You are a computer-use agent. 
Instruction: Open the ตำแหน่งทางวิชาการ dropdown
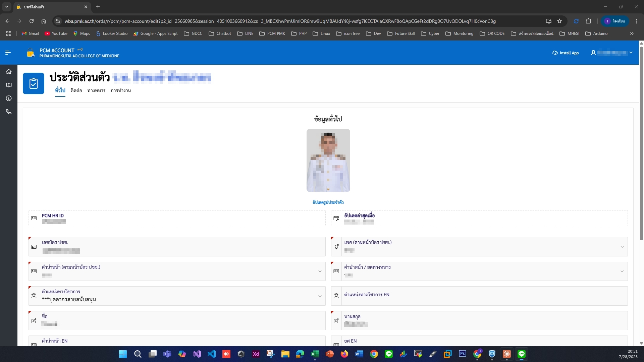(320, 296)
